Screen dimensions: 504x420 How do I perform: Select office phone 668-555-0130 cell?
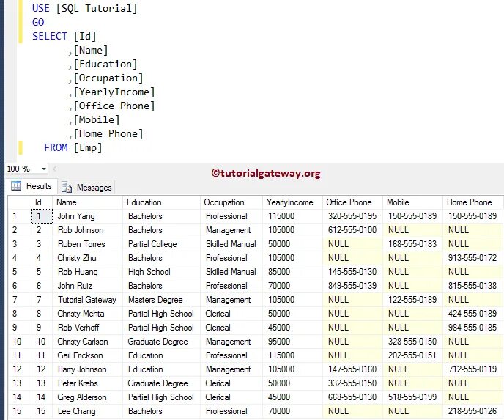[352, 397]
